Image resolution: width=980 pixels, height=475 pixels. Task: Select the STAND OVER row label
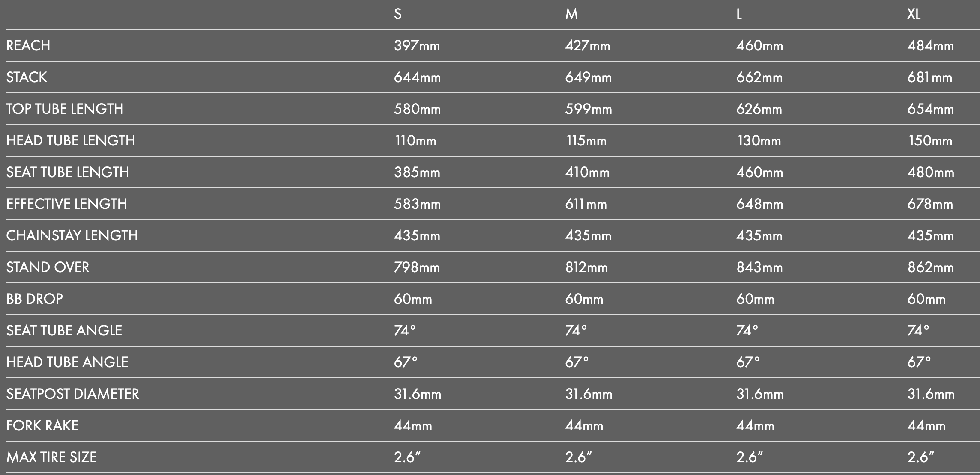48,267
